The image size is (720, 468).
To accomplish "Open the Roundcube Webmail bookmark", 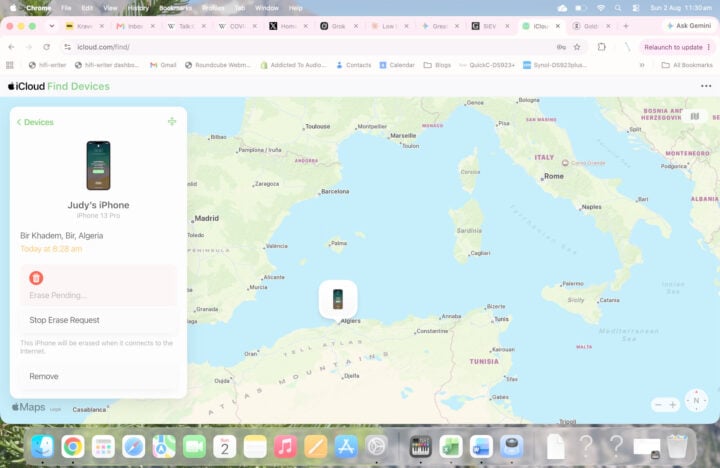I will point(218,65).
